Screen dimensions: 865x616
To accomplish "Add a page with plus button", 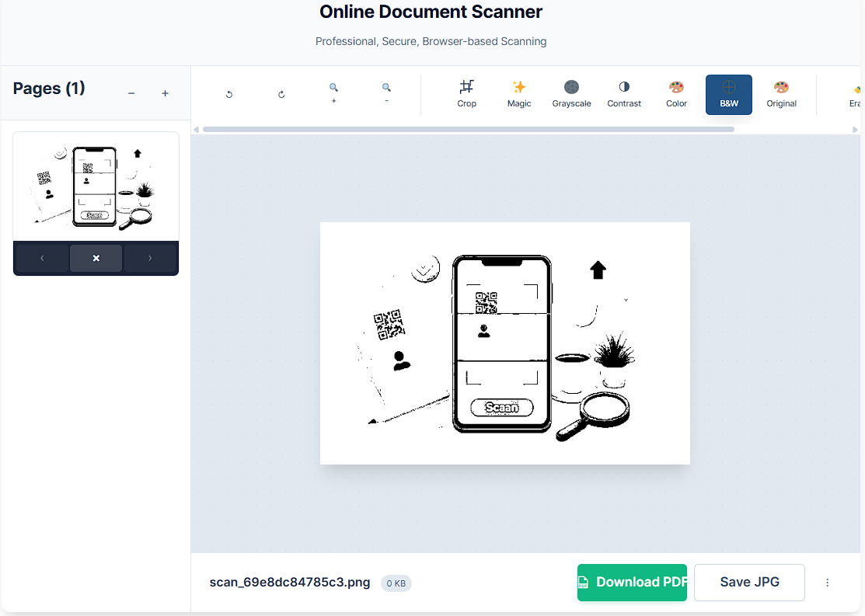I will pos(165,93).
